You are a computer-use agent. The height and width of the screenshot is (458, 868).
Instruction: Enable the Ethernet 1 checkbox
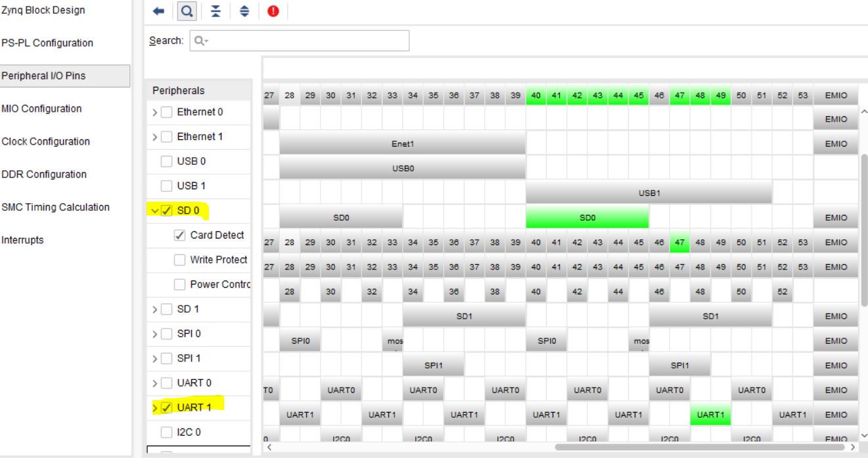click(x=167, y=137)
